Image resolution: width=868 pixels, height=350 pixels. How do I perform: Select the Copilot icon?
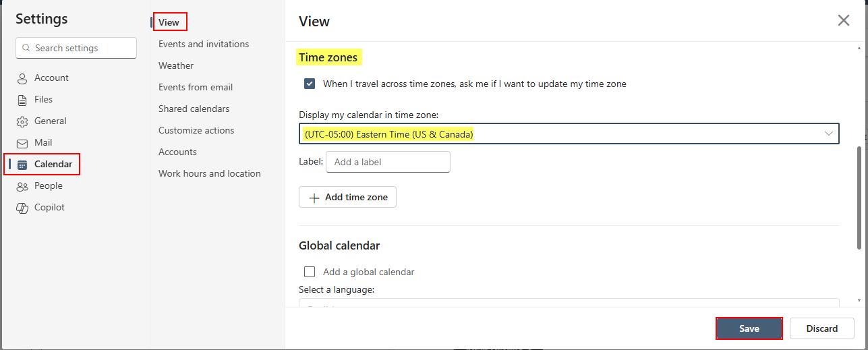(22, 208)
